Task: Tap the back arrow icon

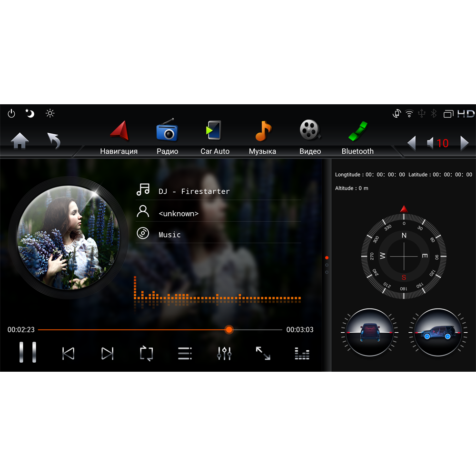Action: (54, 140)
